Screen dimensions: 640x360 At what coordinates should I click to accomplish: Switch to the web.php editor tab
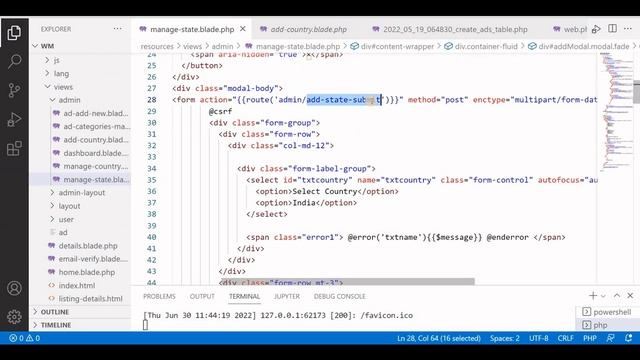point(569,29)
